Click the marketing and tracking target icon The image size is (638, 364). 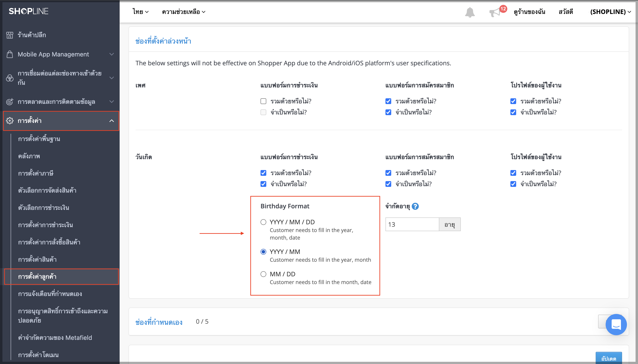(x=10, y=102)
